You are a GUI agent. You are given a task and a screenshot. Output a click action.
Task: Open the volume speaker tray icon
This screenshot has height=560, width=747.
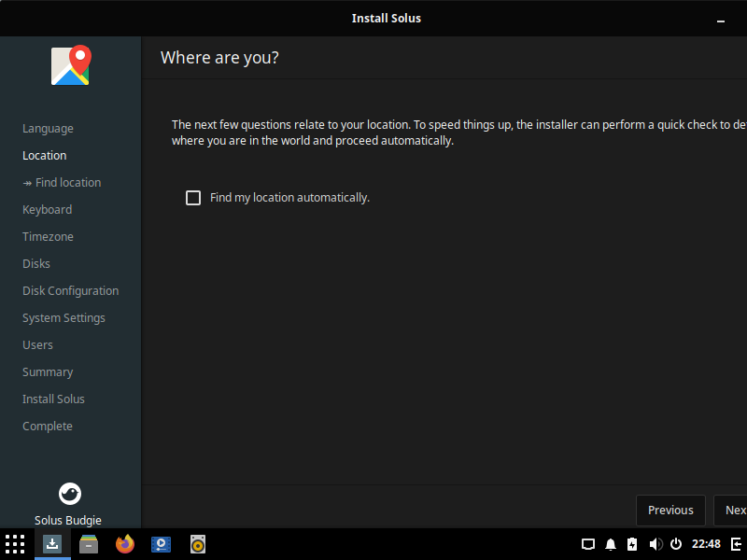(655, 544)
